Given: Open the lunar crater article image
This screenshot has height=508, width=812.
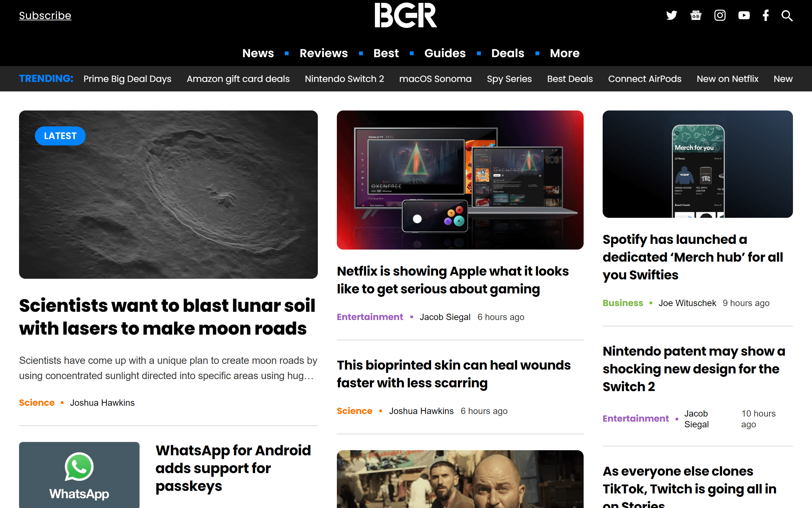Looking at the screenshot, I should point(168,195).
